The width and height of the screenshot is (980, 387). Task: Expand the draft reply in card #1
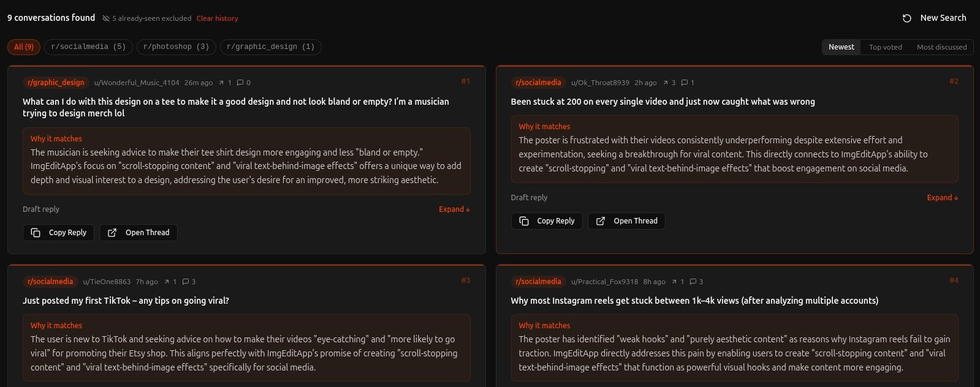coord(454,209)
